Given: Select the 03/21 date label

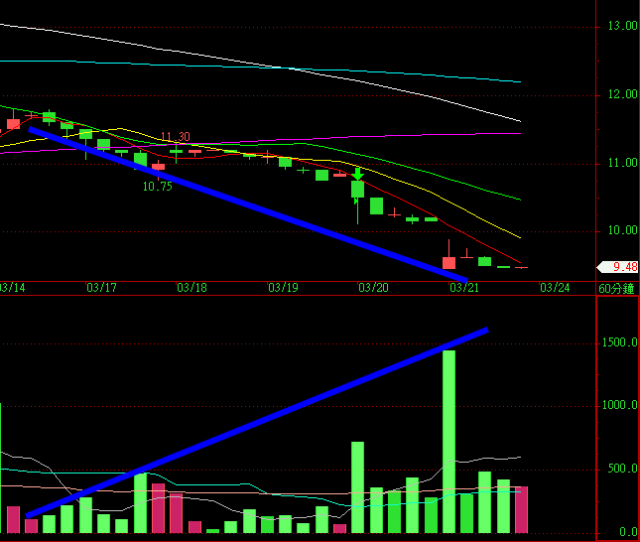Looking at the screenshot, I should [464, 288].
